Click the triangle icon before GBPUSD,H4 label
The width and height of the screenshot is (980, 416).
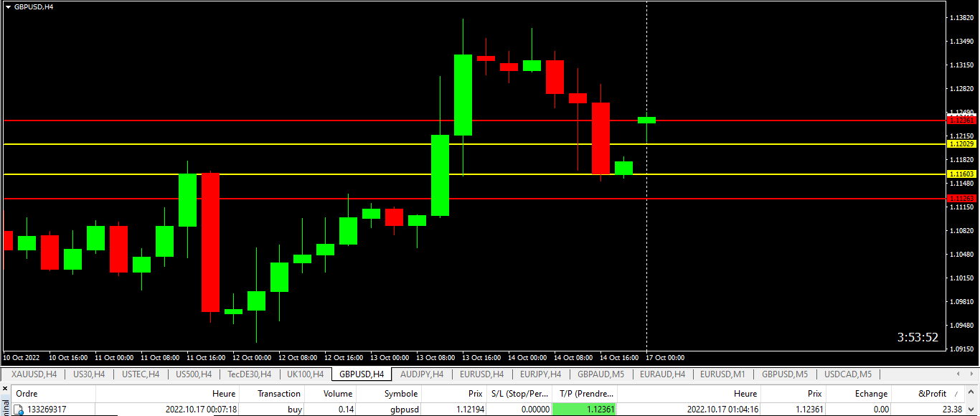(x=8, y=6)
